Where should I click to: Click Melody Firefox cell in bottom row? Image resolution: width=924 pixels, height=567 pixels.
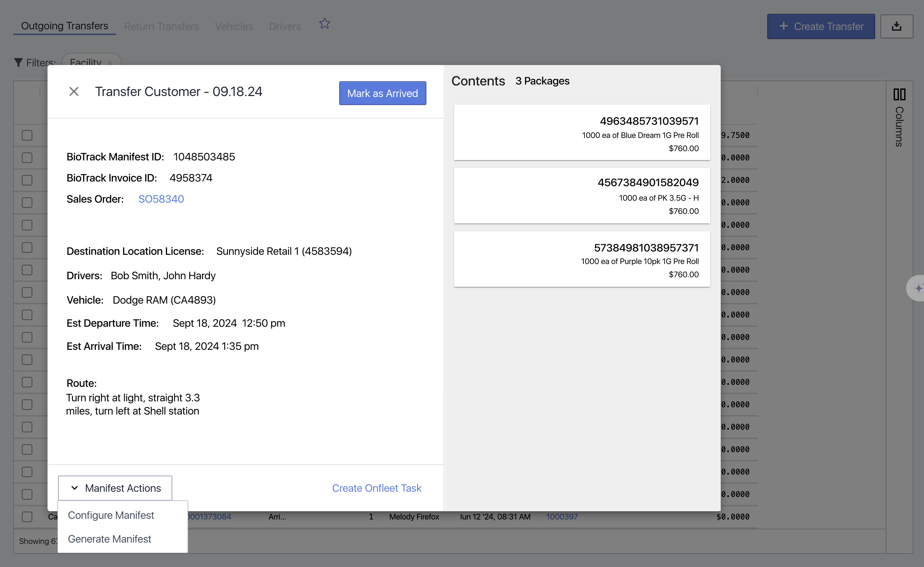point(414,517)
